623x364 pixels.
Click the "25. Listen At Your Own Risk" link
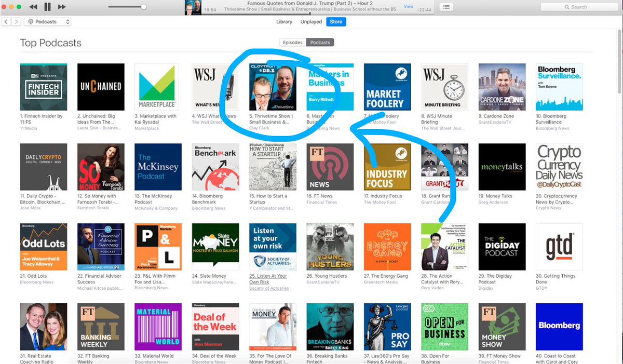click(x=268, y=279)
